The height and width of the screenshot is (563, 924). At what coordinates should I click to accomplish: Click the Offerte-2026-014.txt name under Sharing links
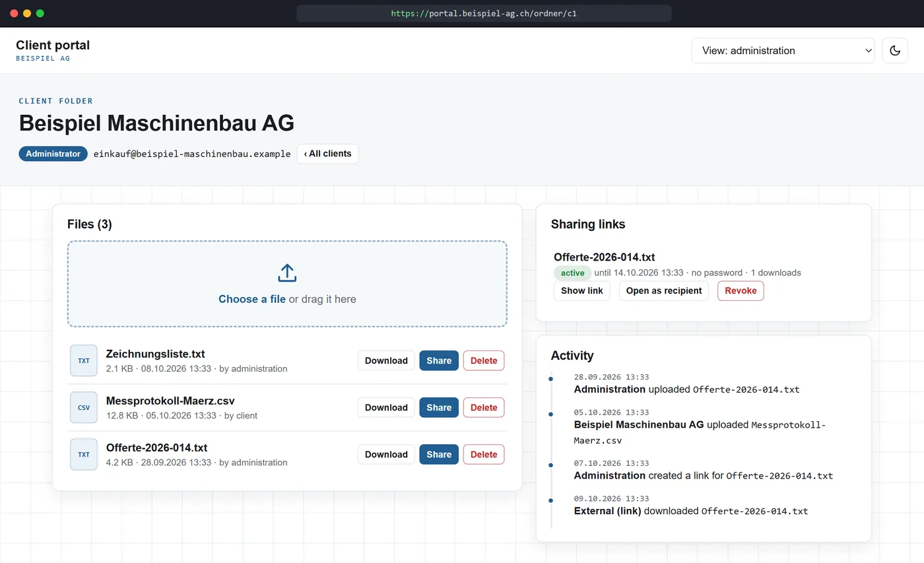click(x=605, y=257)
